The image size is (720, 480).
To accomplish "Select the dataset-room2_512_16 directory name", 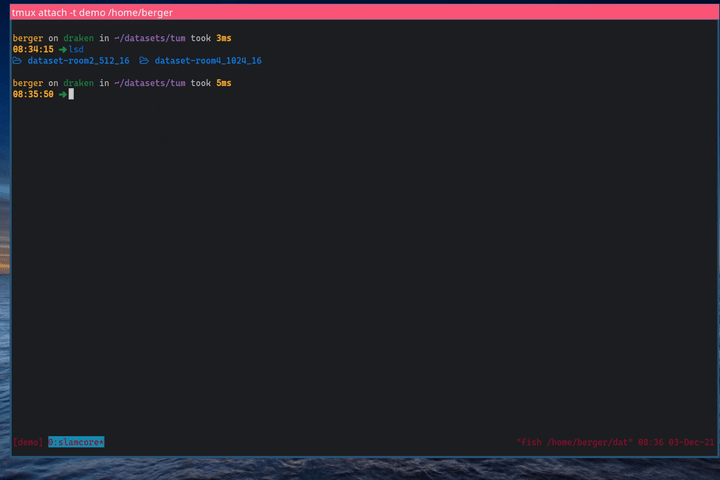I will (79, 61).
